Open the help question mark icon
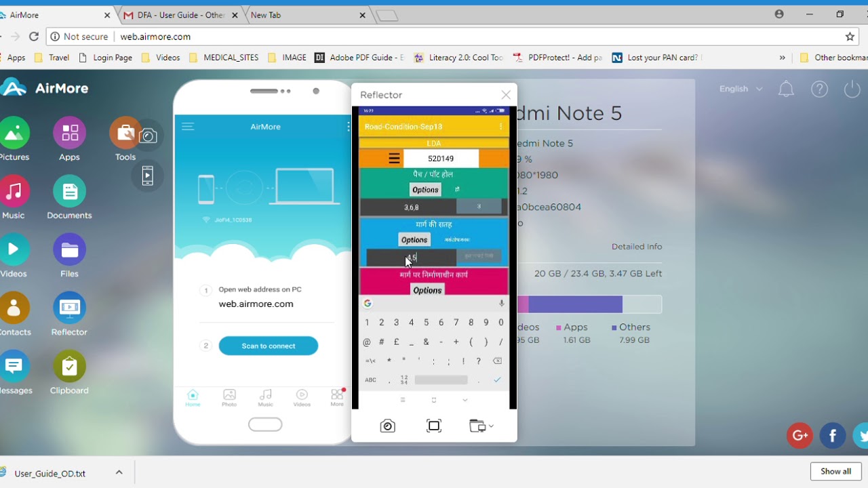The height and width of the screenshot is (488, 868). click(819, 89)
